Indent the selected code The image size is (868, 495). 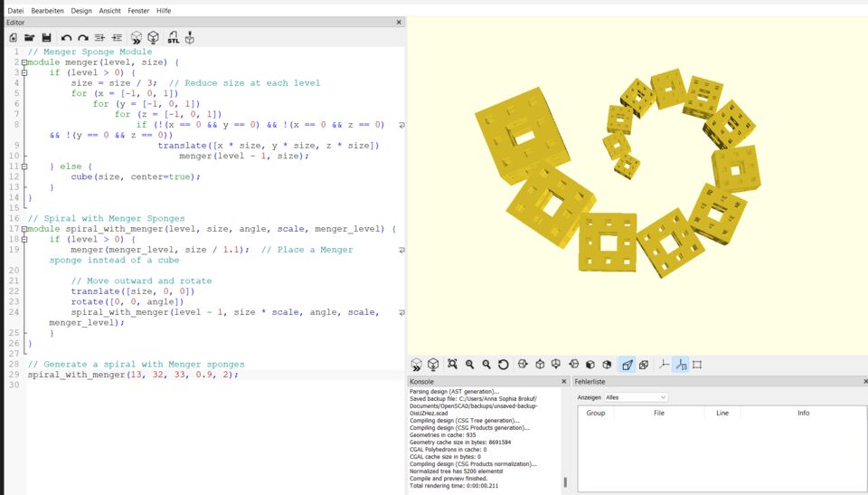[117, 38]
